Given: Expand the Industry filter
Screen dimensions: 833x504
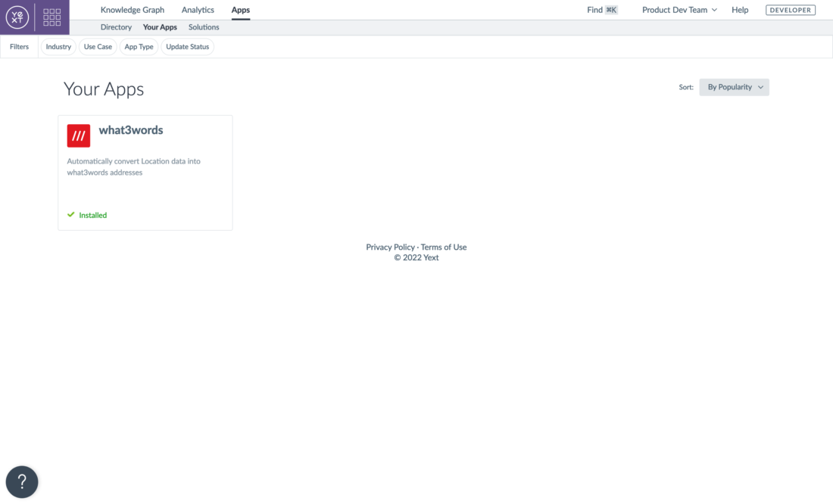Looking at the screenshot, I should point(58,47).
